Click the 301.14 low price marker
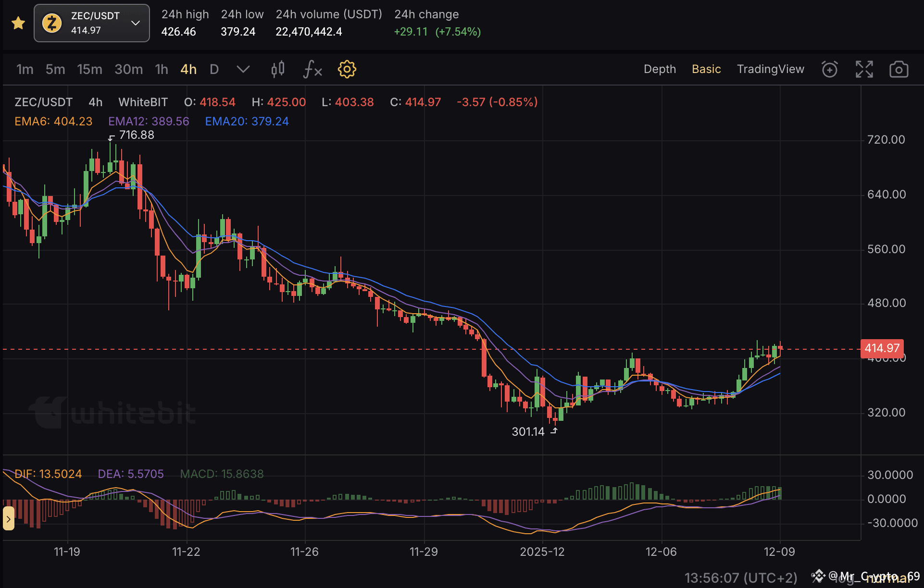This screenshot has width=924, height=588. [528, 432]
